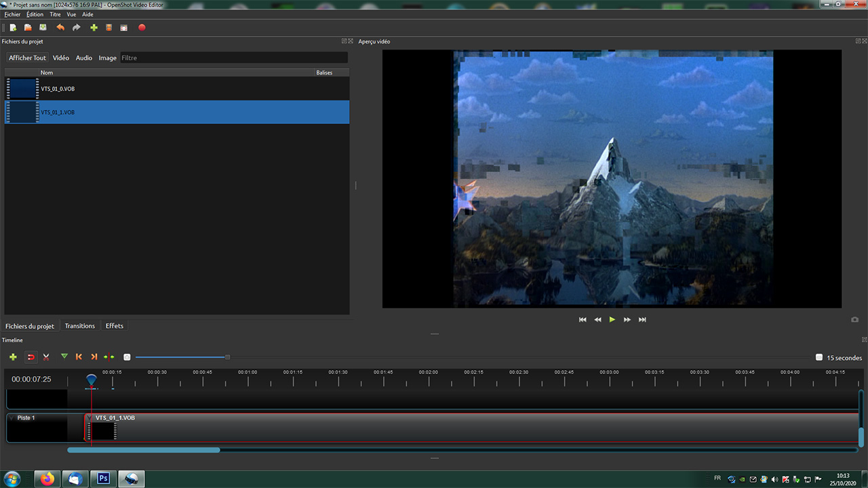Image resolution: width=868 pixels, height=488 pixels.
Task: Jump to start of video
Action: click(x=583, y=319)
